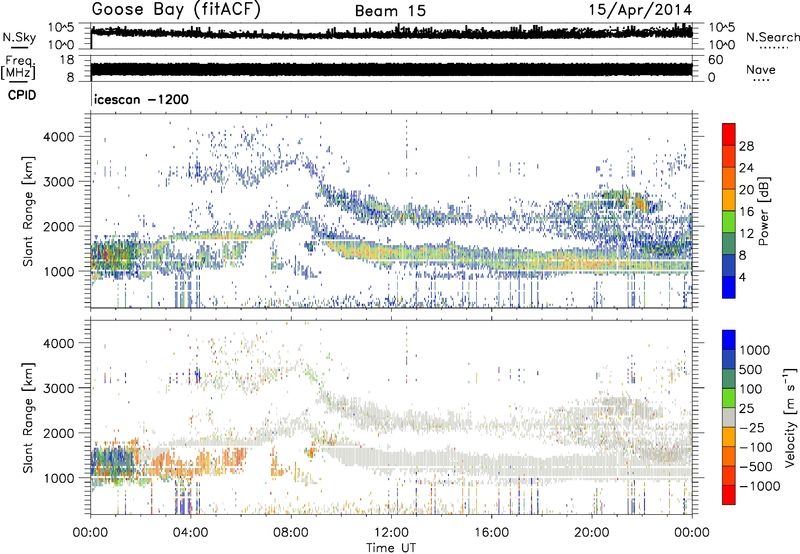
Task: Click the '-1000' tick on Velocity scale
Action: tap(760, 486)
